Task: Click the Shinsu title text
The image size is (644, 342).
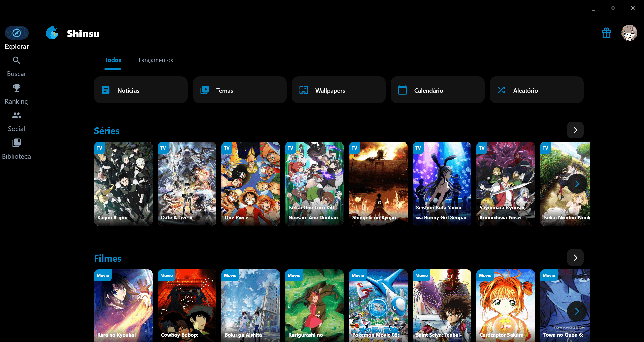Action: click(x=83, y=33)
